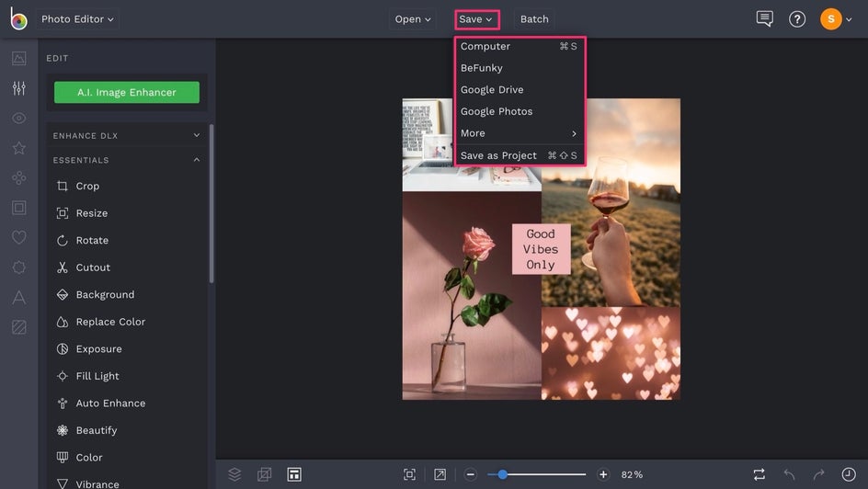This screenshot has height=489, width=868.
Task: Click the A.I. Image Enhancer button
Action: (x=127, y=93)
